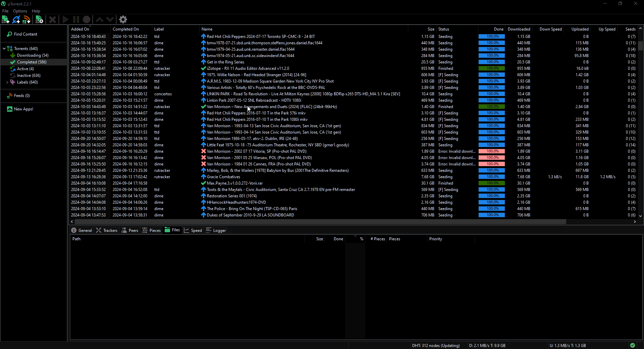Select Inactive (636) category
Viewport: 644px width, 349px height.
point(29,76)
